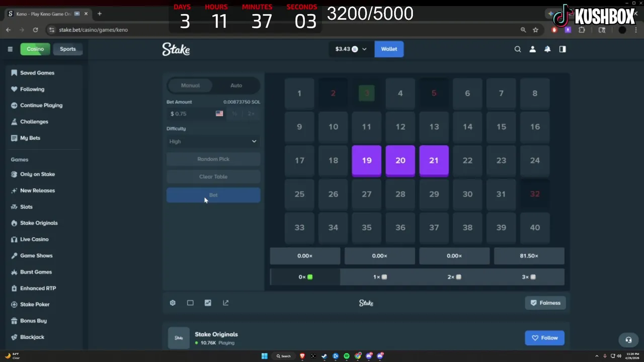Open the Fairness button

coord(545,303)
